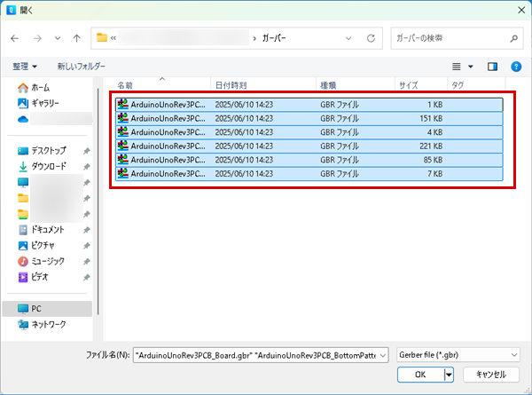Click the icon of the 7 KB file
The height and width of the screenshot is (395, 532).
[123, 173]
